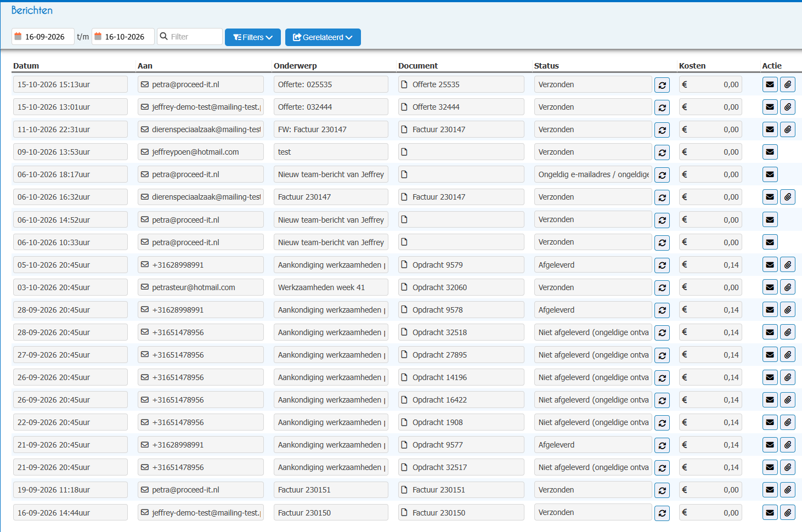The width and height of the screenshot is (802, 532).
Task: Click date 15-10-2026 15:13uur
Action: pyautogui.click(x=70, y=84)
